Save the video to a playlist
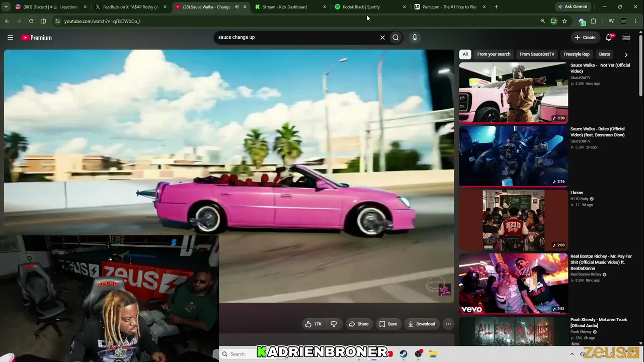The width and height of the screenshot is (644, 362). [388, 324]
